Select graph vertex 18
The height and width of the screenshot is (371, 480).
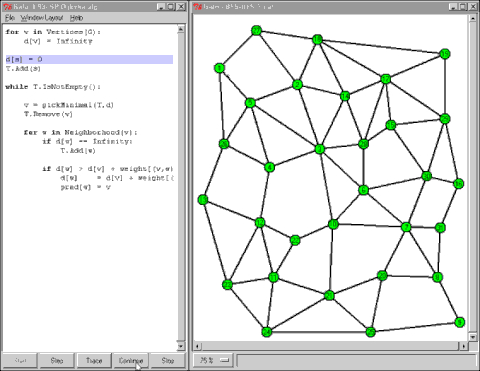(318, 40)
